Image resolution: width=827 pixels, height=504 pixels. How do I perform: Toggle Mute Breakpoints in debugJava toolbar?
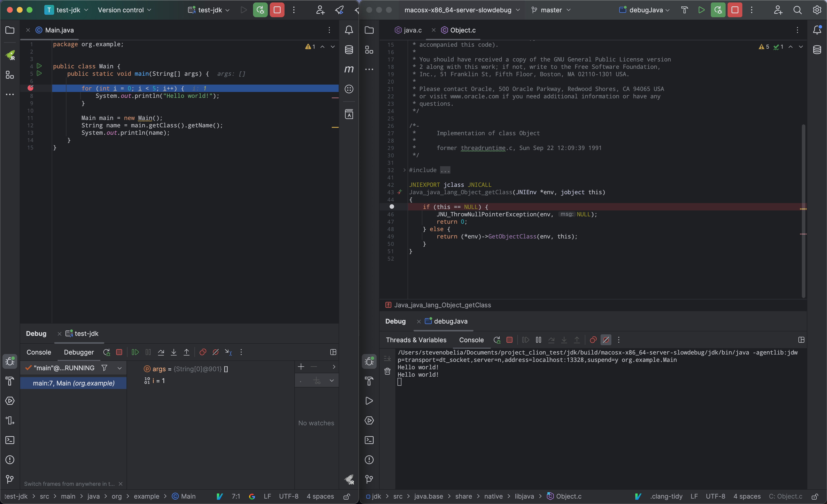[x=606, y=340]
